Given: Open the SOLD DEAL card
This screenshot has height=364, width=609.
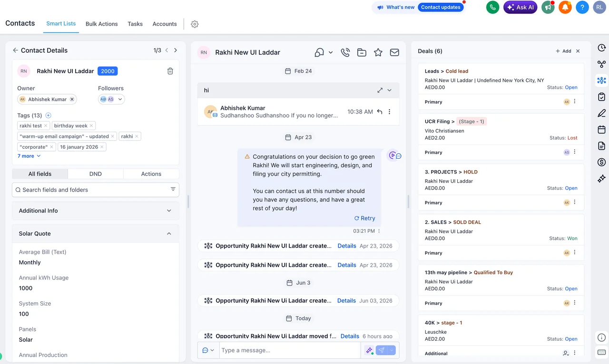Looking at the screenshot, I should pos(501,236).
